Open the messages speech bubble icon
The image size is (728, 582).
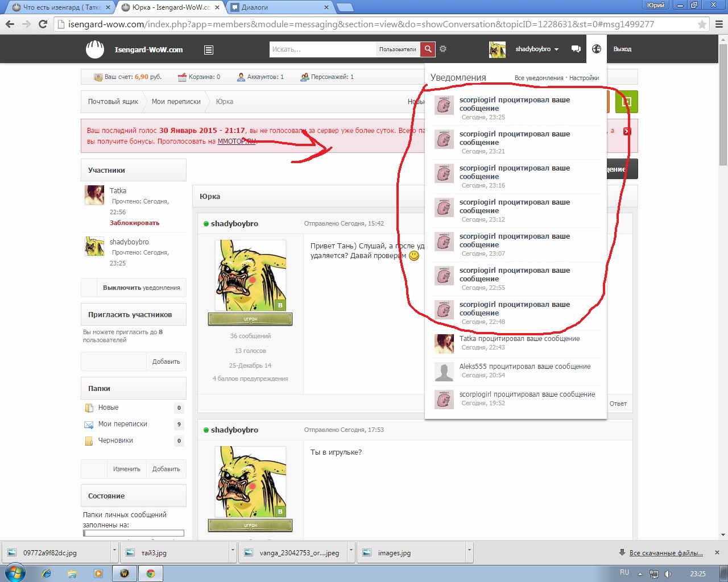[576, 49]
